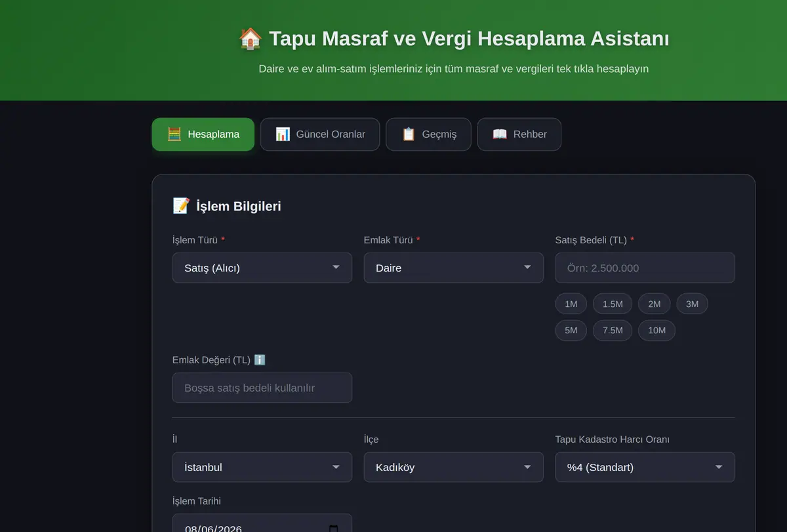787x532 pixels.
Task: Switch to the Güncel Oranlar tab
Action: [320, 134]
